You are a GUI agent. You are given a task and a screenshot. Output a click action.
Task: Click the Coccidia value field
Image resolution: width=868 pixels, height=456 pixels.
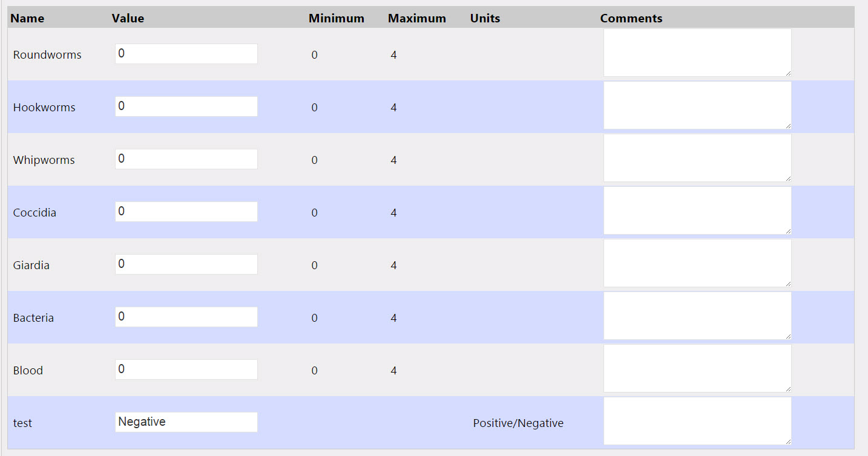[x=186, y=212]
